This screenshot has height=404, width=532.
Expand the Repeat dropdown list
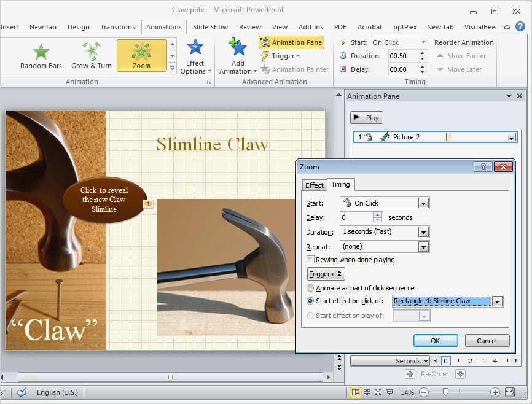point(423,247)
